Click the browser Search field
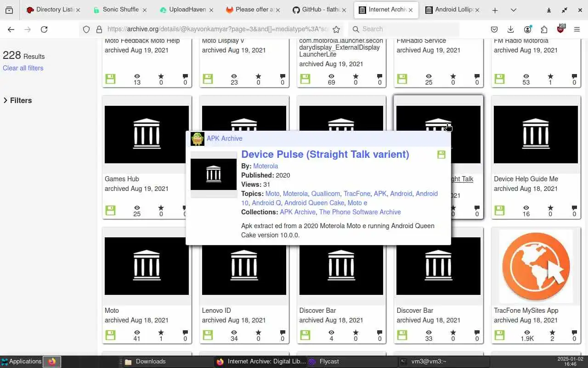Image resolution: width=588 pixels, height=368 pixels. (403, 29)
